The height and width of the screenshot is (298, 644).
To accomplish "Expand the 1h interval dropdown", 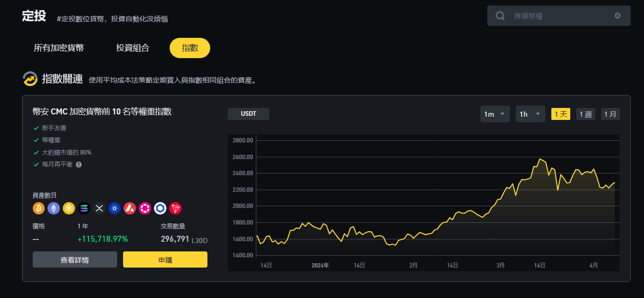I will [x=530, y=114].
